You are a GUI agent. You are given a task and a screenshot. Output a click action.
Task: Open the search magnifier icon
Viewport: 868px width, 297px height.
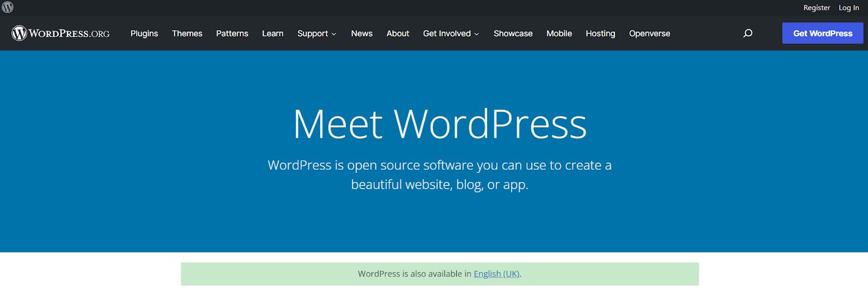coord(748,33)
